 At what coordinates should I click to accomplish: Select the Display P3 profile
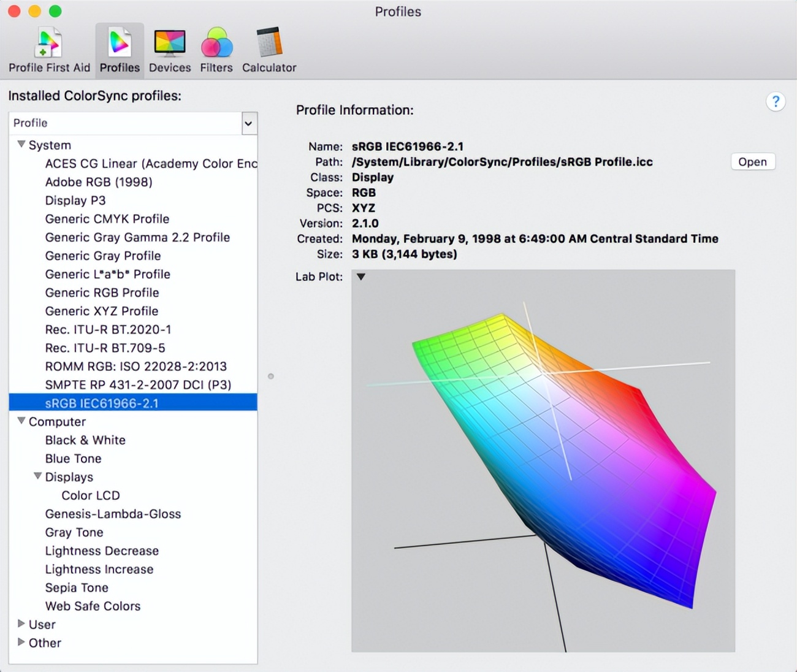[x=75, y=200]
